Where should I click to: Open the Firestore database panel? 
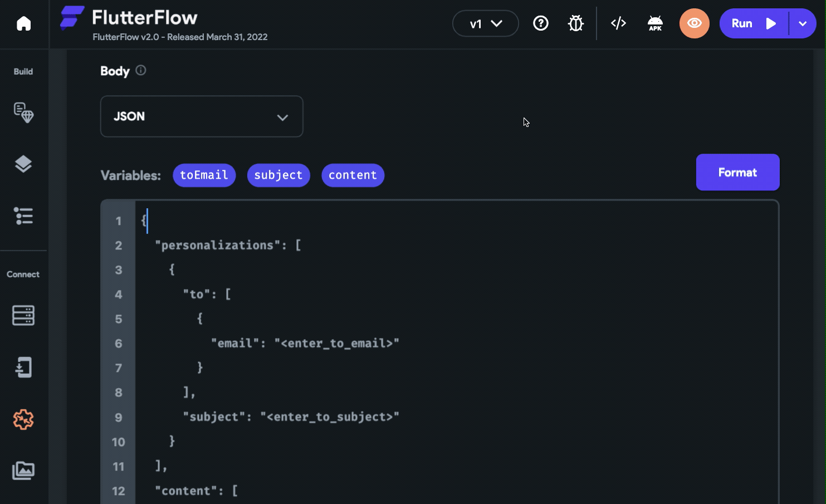(23, 315)
